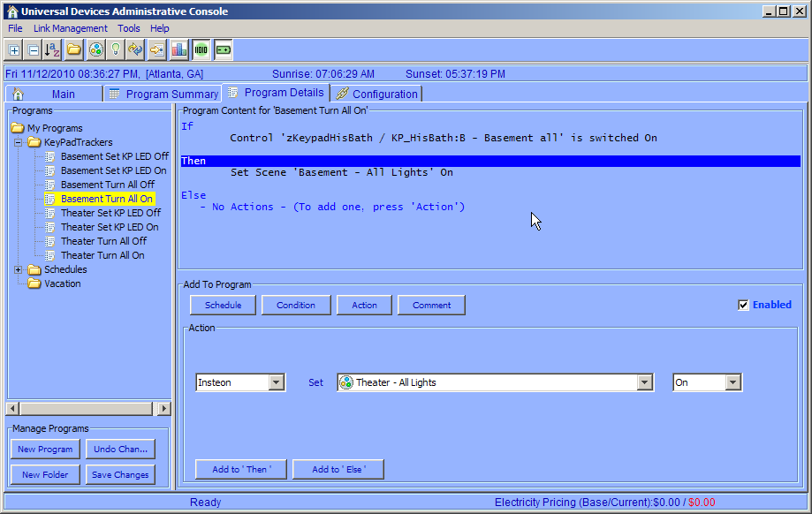Screen dimensions: 812x514
Task: Click the Save Changes button
Action: (x=120, y=474)
